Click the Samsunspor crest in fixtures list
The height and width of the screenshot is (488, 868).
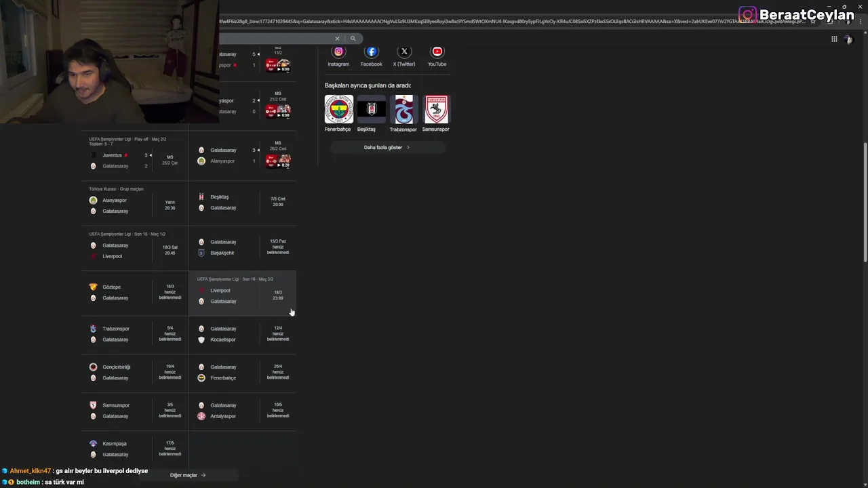point(93,405)
